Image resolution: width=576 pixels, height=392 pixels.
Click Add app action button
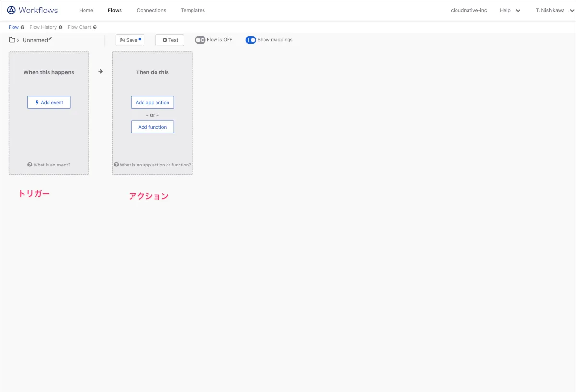point(153,103)
